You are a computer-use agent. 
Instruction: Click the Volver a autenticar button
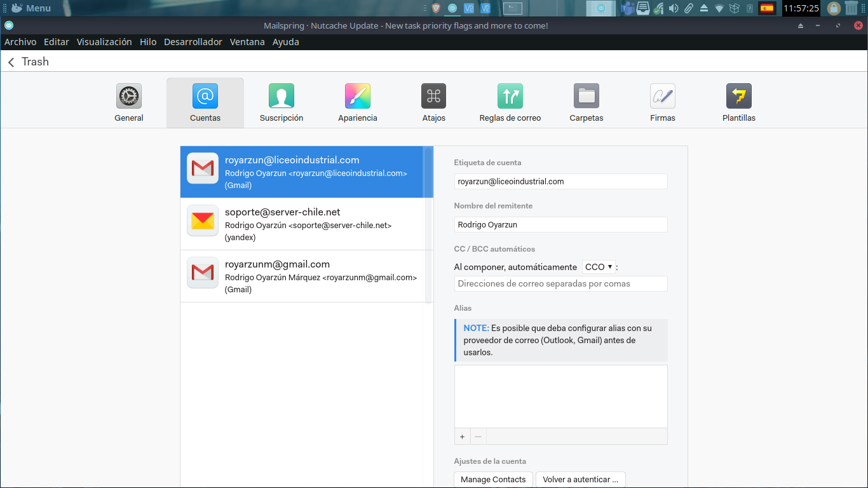pyautogui.click(x=581, y=480)
